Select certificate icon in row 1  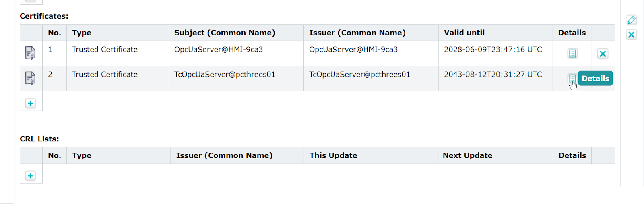click(x=30, y=53)
